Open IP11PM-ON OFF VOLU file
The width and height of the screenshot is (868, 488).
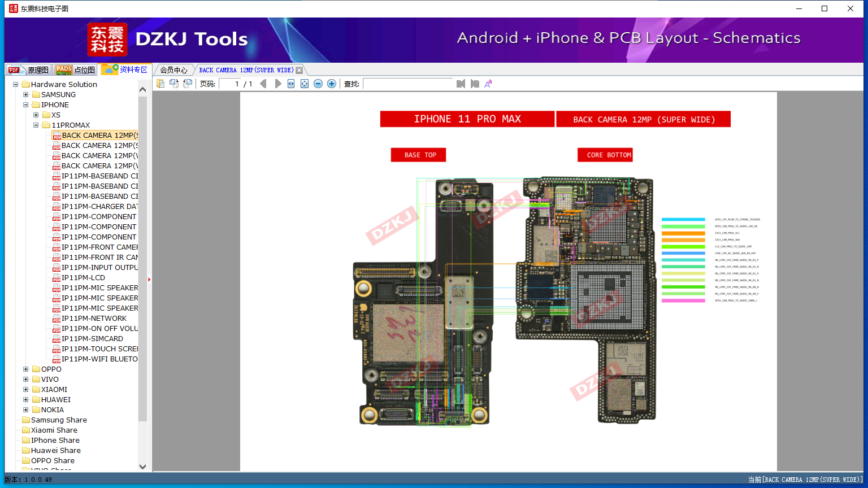point(95,329)
